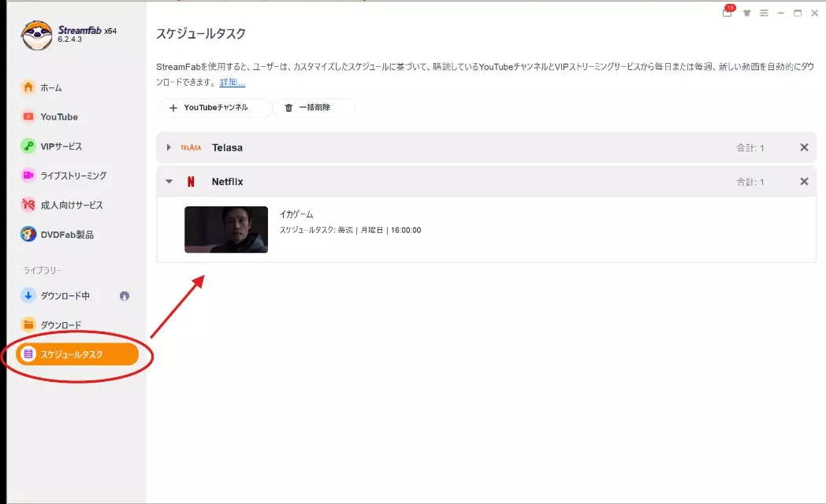Click the スケジュールタスク page heading

pyautogui.click(x=201, y=34)
